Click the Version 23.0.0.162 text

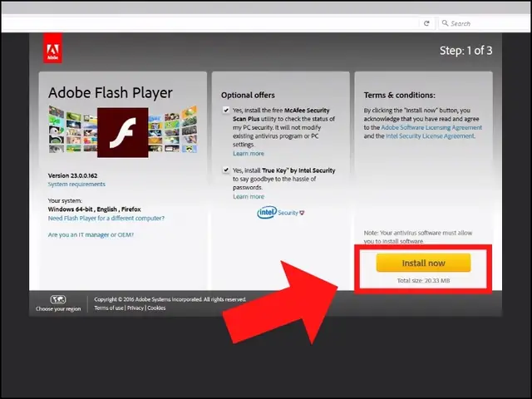72,175
